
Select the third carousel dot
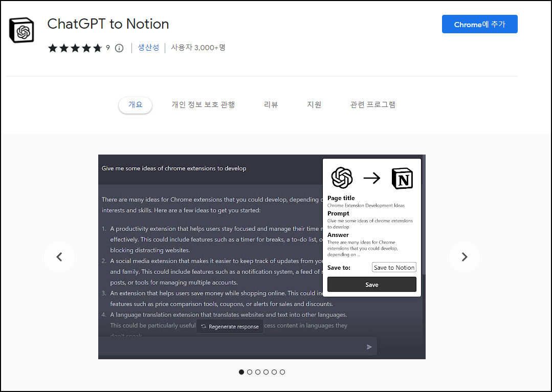(258, 372)
